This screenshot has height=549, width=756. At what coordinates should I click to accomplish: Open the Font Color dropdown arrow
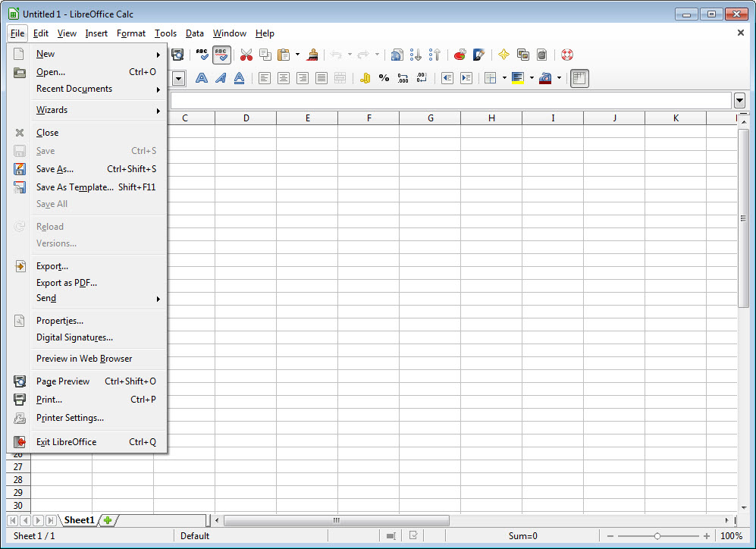[x=560, y=78]
